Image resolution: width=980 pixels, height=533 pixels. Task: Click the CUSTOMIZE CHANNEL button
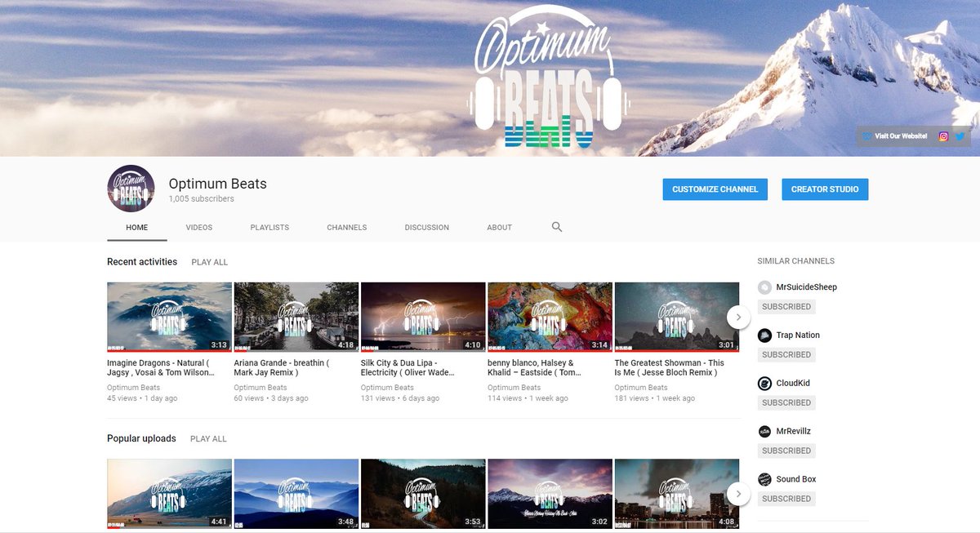click(x=715, y=189)
